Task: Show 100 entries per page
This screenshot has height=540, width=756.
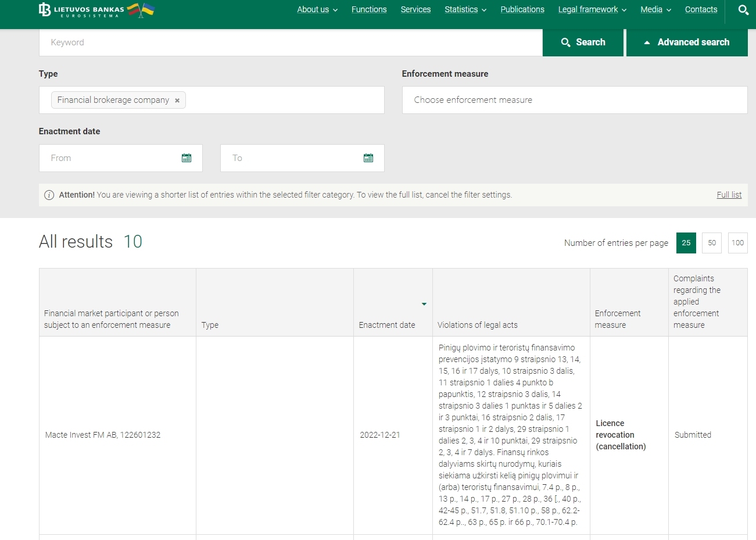Action: (737, 243)
